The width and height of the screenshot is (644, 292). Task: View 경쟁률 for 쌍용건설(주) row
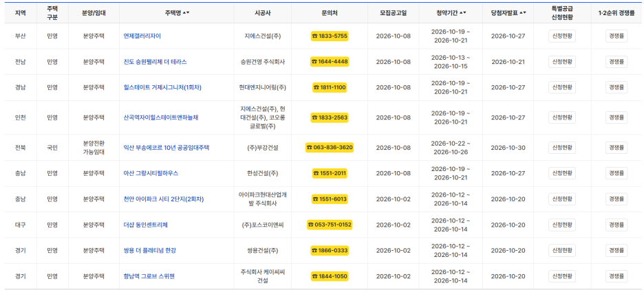pyautogui.click(x=616, y=251)
